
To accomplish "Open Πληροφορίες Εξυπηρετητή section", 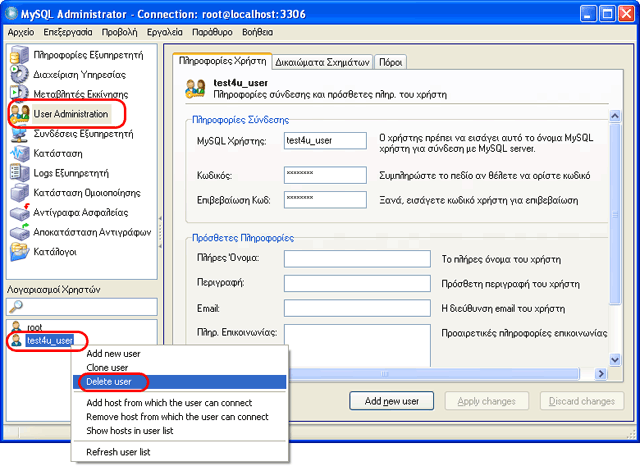I will [88, 55].
